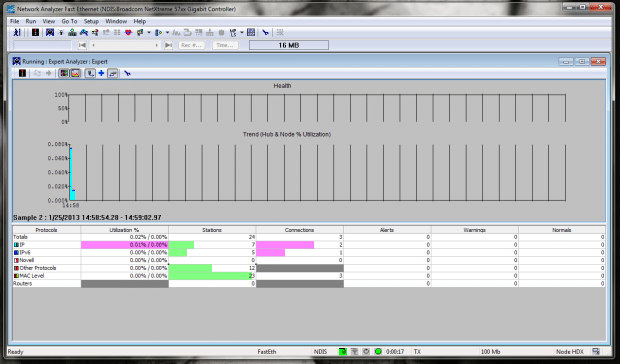Click the traffic light stop icon in main toolbar
620x364 pixels.
coord(35,32)
